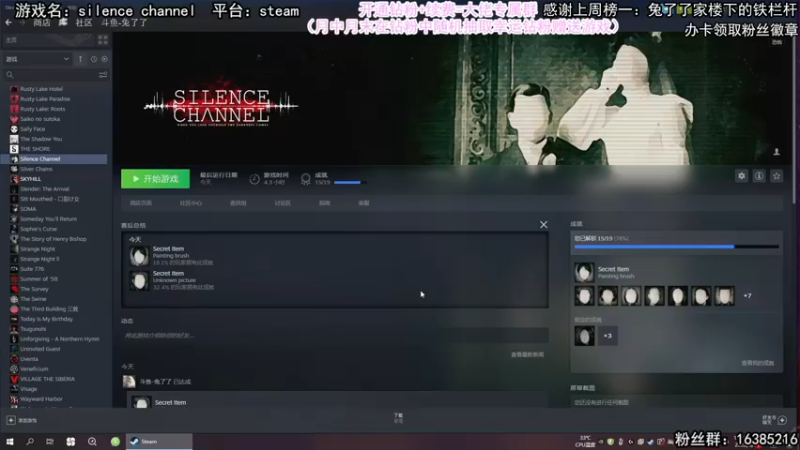The width and height of the screenshot is (800, 450).
Task: Click the green 开始游戏 play button
Action: [155, 179]
